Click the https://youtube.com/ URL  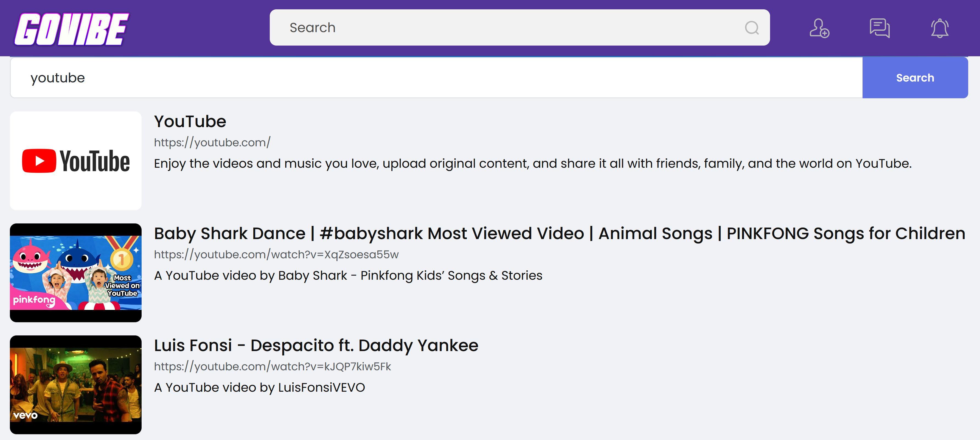coord(212,142)
